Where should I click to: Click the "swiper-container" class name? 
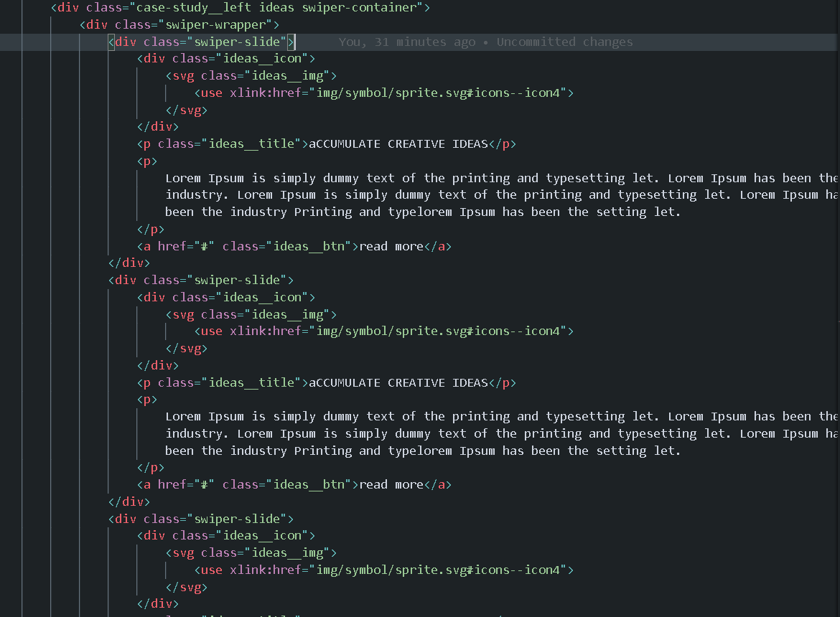coord(359,7)
